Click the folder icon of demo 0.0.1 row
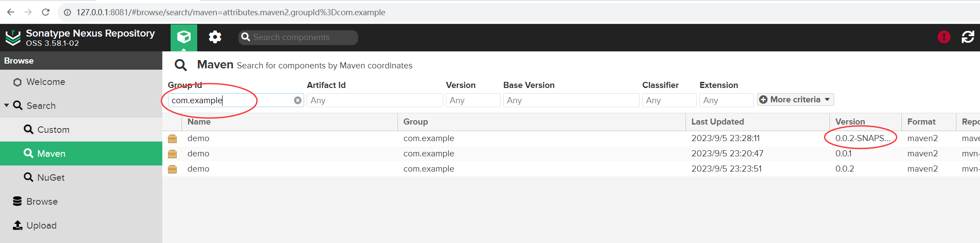980x243 pixels. click(172, 154)
